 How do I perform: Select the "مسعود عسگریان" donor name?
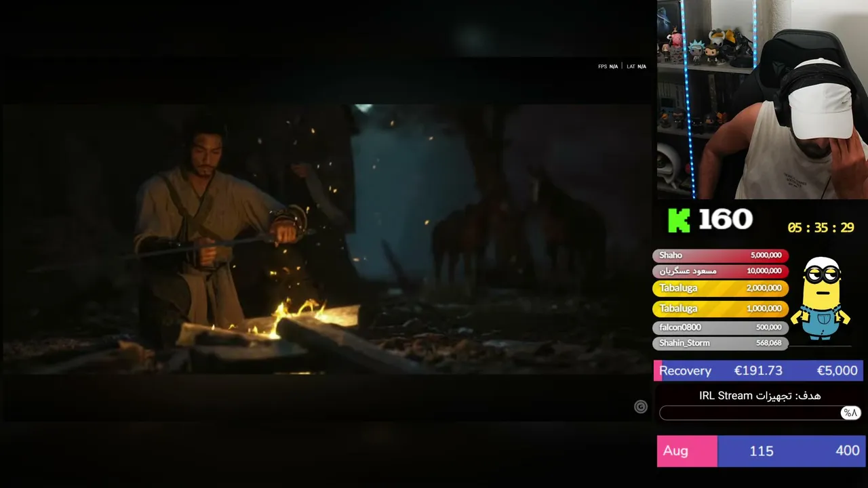click(688, 271)
